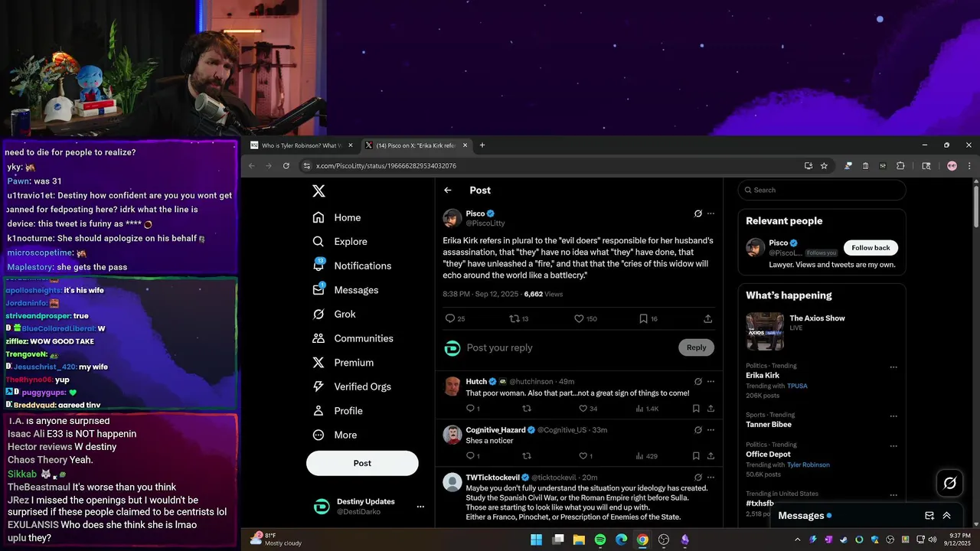Screen dimensions: 980x551
Task: Click the Chrome profile avatar
Action: (x=952, y=166)
